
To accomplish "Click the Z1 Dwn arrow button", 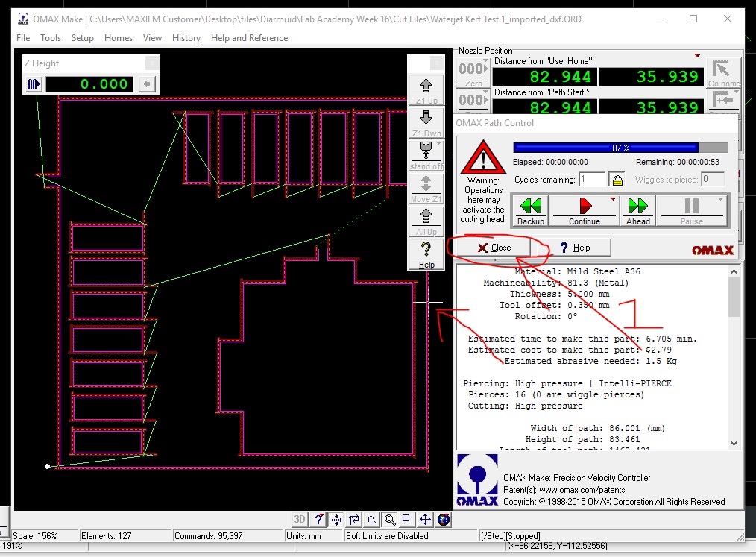I will pos(426,122).
